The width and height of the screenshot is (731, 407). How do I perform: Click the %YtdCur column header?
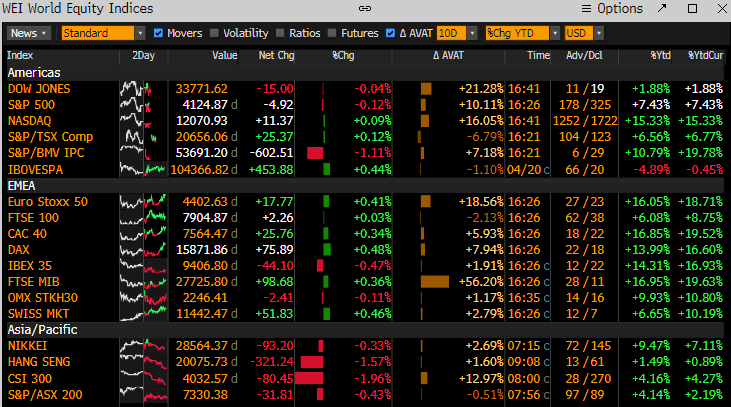(x=706, y=55)
